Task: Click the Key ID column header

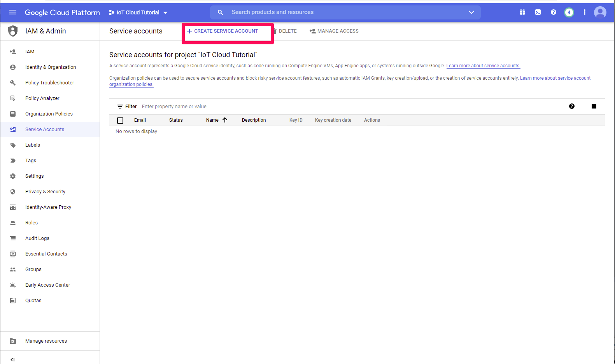Action: point(296,120)
